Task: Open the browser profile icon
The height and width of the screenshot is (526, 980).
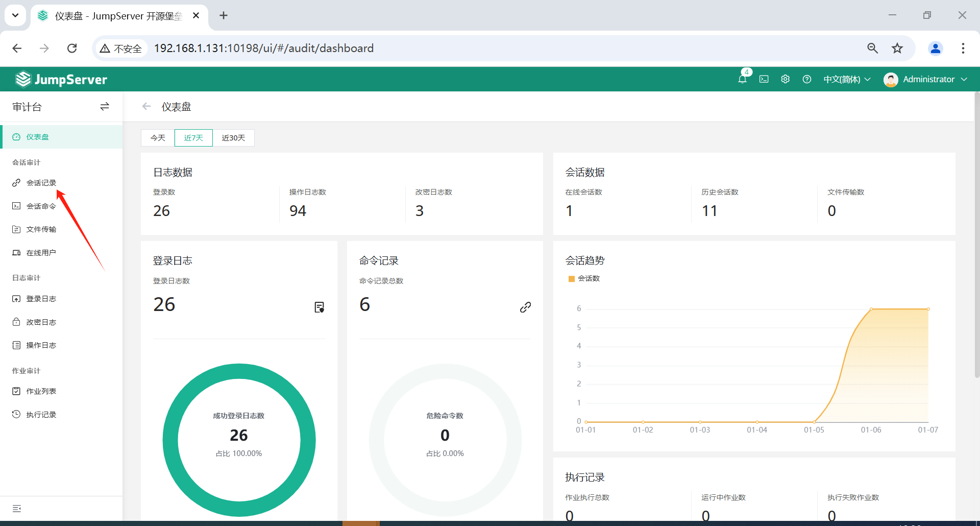Action: coord(936,48)
